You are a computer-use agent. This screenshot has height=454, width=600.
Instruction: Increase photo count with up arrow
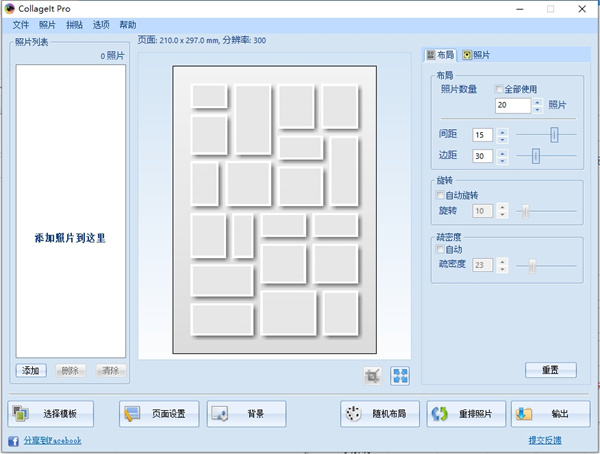[x=537, y=102]
